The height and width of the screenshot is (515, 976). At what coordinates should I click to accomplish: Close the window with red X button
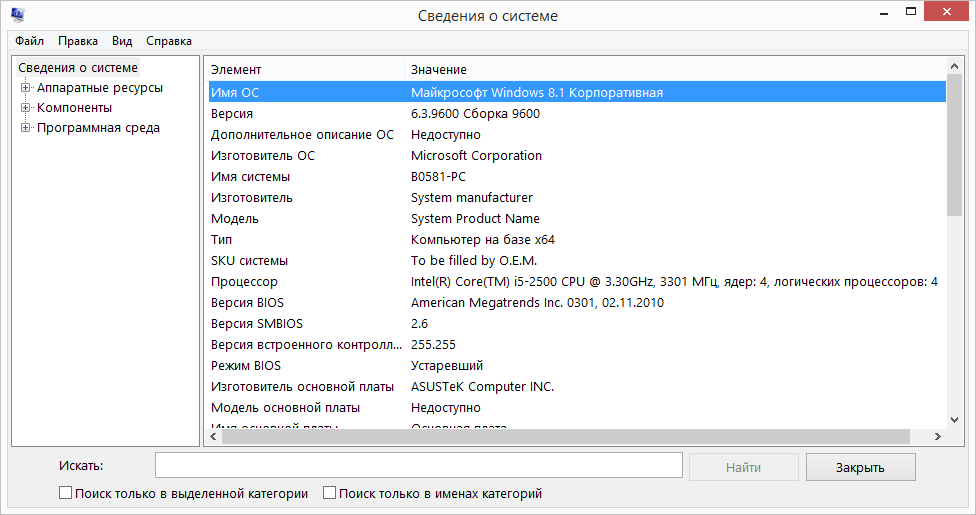(947, 12)
